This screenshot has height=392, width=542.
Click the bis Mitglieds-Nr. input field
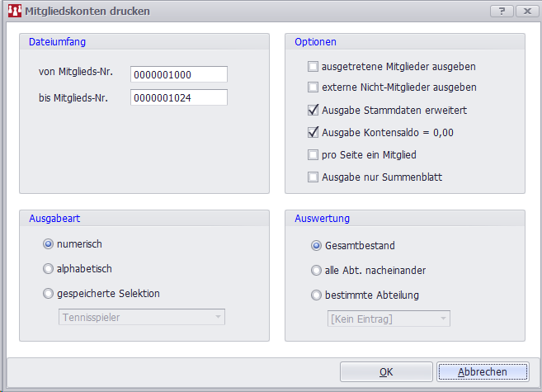[x=178, y=98]
